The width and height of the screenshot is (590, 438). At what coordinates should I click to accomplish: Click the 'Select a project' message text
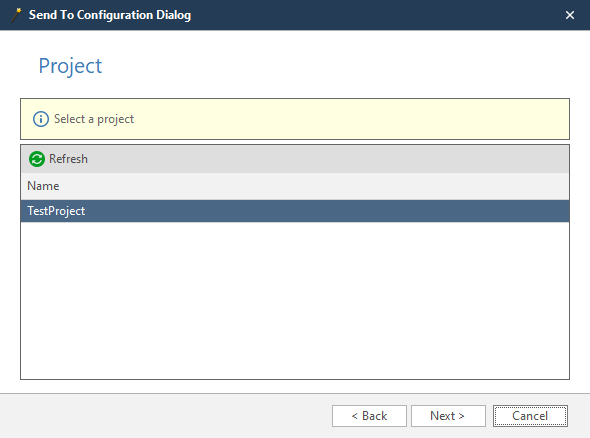coord(94,119)
